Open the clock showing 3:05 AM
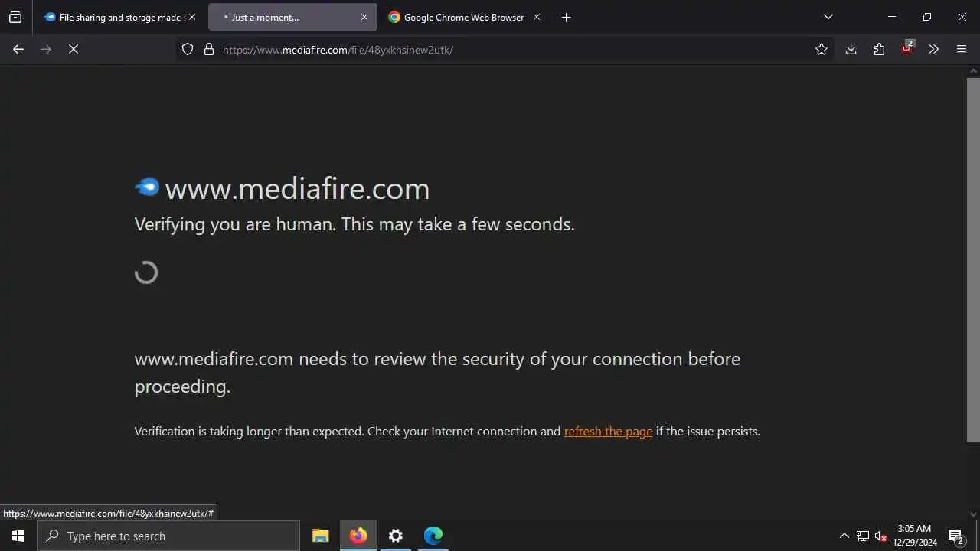Viewport: 980px width, 551px height. click(915, 536)
